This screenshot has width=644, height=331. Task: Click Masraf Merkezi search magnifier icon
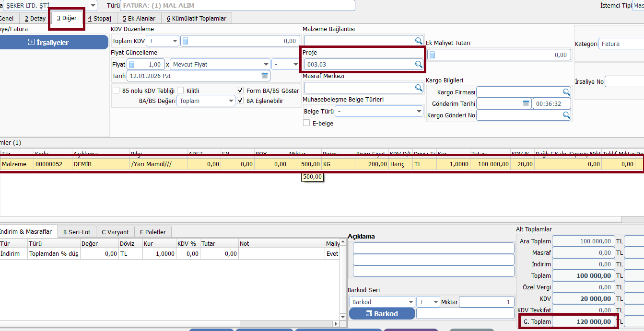click(418, 88)
